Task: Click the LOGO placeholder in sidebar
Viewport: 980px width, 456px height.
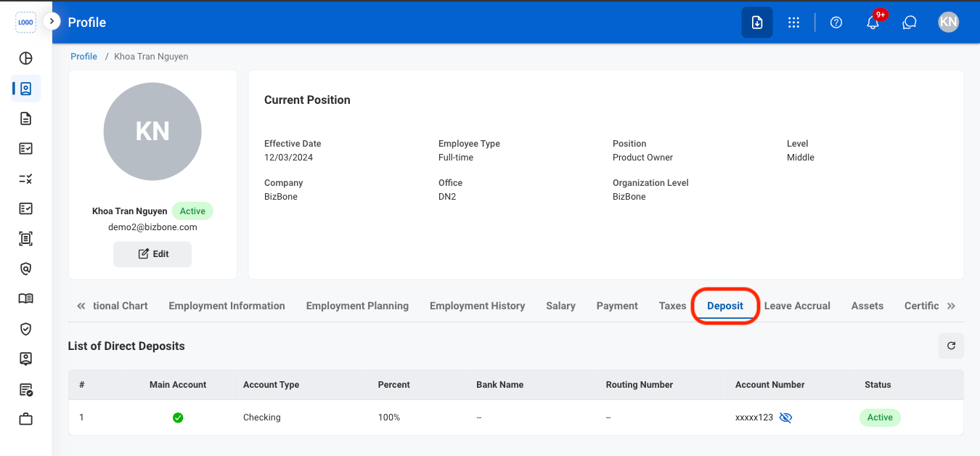Action: pyautogui.click(x=26, y=23)
